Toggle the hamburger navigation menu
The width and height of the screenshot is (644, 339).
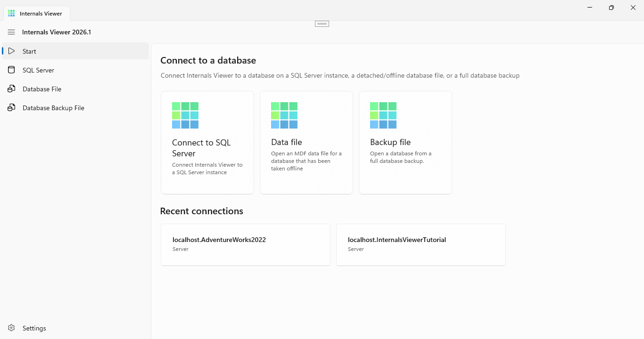(x=11, y=32)
